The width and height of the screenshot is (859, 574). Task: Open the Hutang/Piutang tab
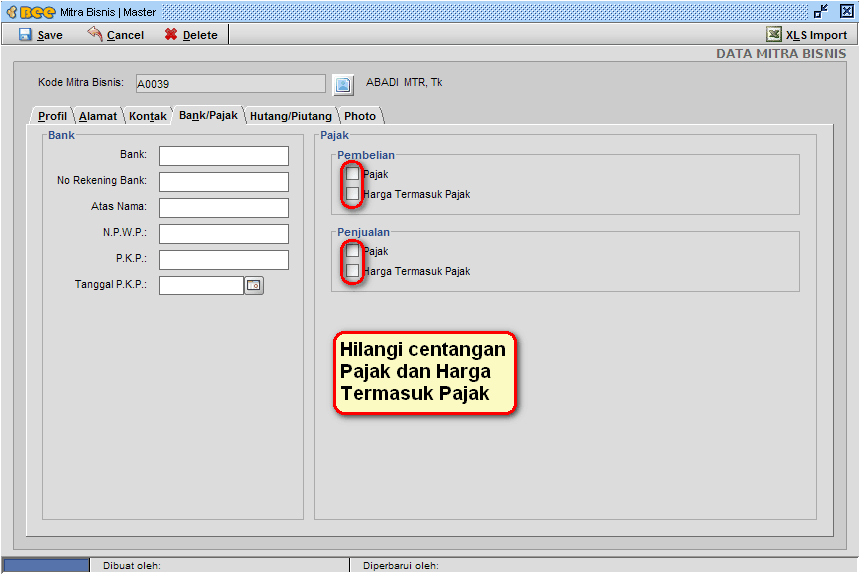(x=291, y=116)
